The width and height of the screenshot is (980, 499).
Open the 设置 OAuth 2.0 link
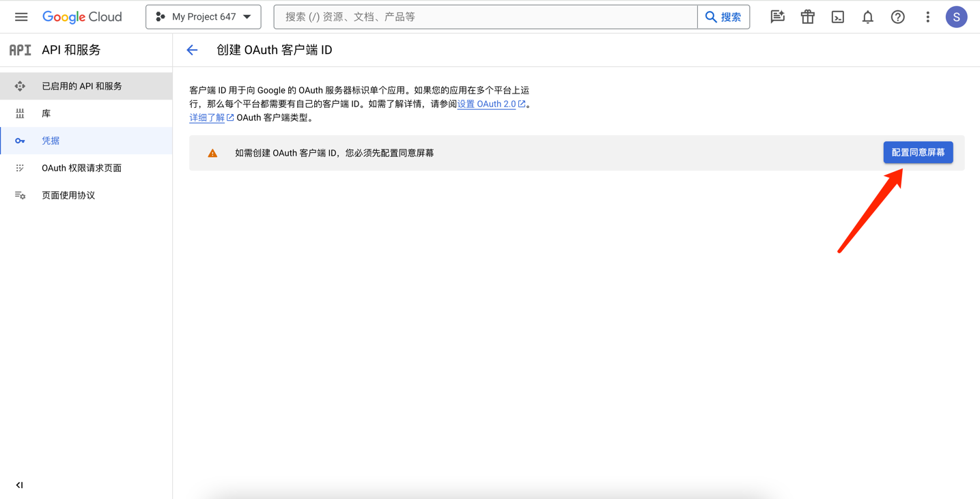tap(491, 104)
